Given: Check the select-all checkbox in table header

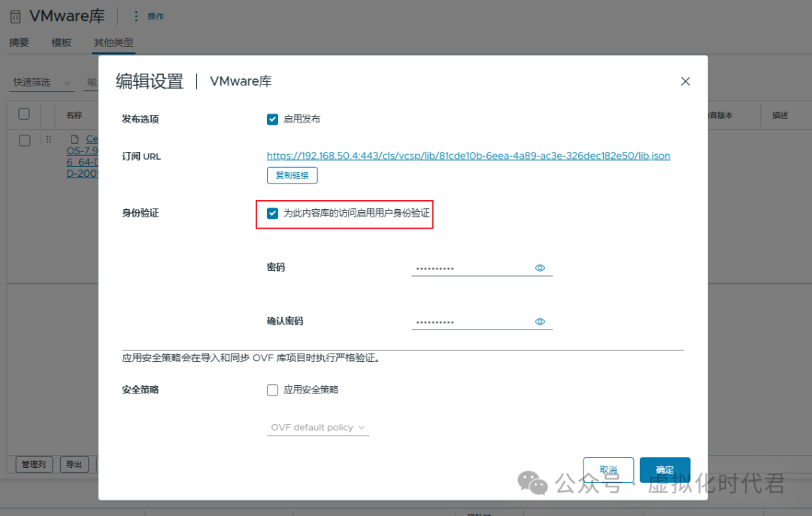Looking at the screenshot, I should pyautogui.click(x=24, y=114).
